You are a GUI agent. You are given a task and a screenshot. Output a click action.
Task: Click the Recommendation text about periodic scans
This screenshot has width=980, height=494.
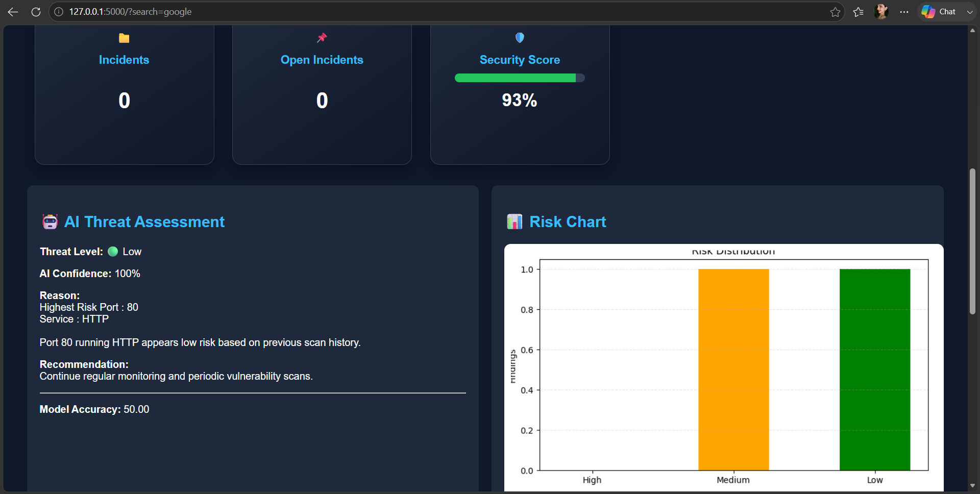coord(176,376)
